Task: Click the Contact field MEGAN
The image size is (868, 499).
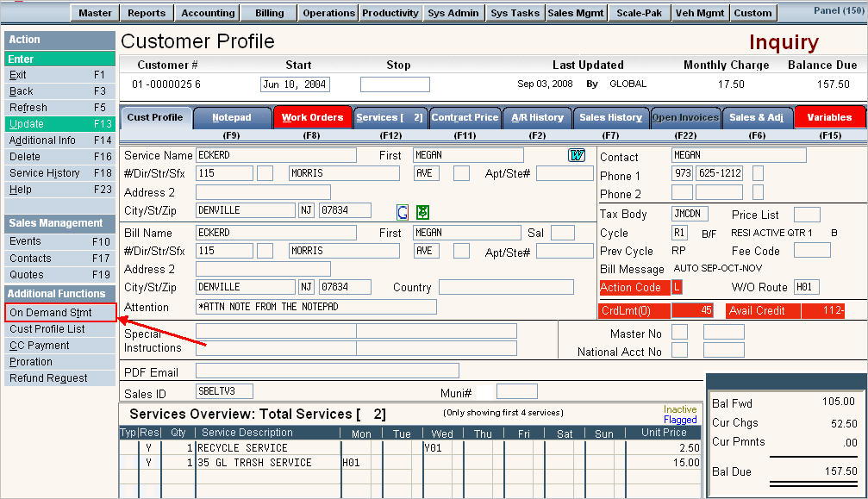Action: pos(739,155)
